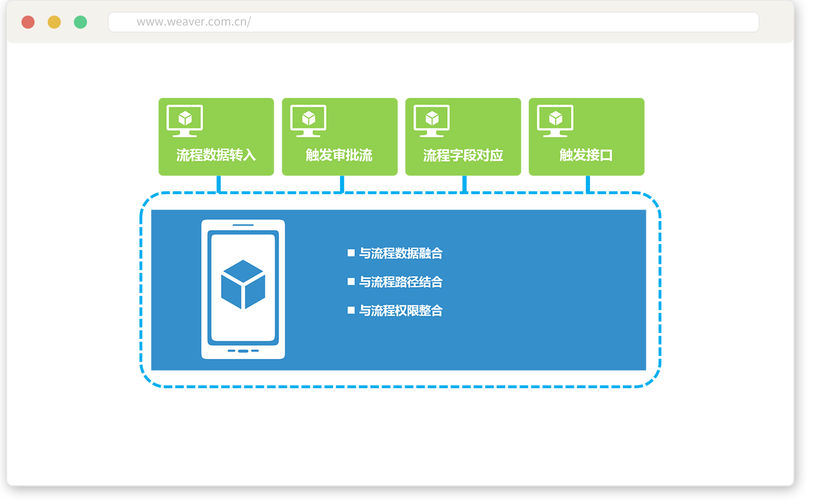The image size is (821, 504).
Task: Open the 与流程路径结合 item
Action: pos(401,282)
